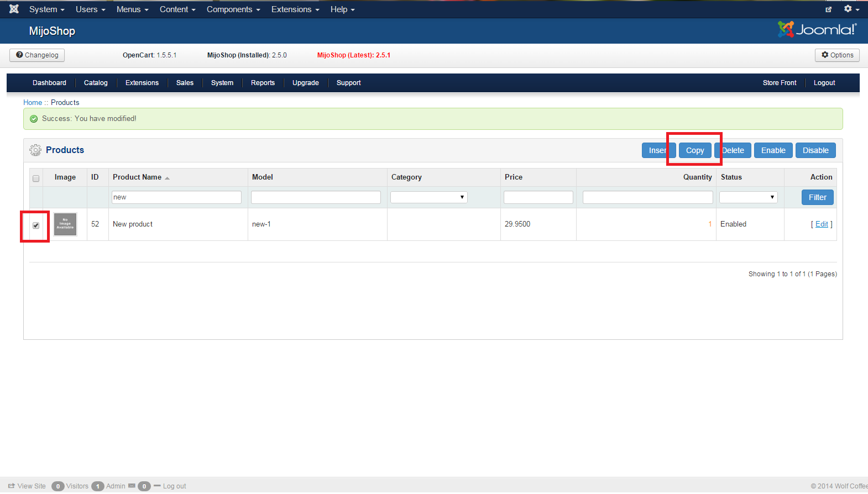The image size is (868, 494).
Task: Open the Users top menu
Action: pos(90,9)
